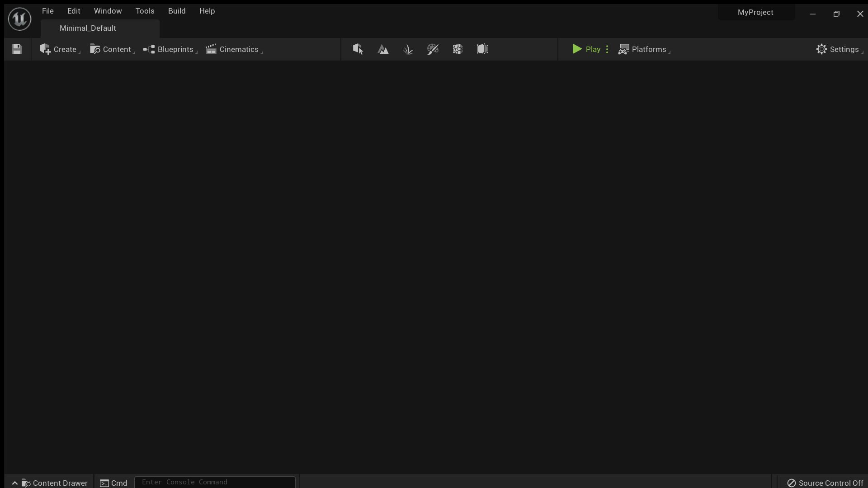Click the console command input field
This screenshot has width=868, height=488.
(215, 482)
